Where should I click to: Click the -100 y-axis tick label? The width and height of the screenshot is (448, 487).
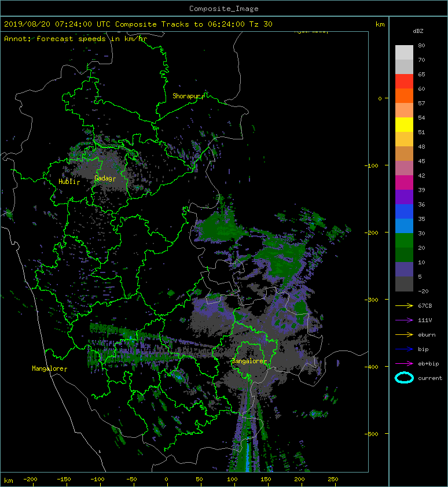click(x=371, y=165)
